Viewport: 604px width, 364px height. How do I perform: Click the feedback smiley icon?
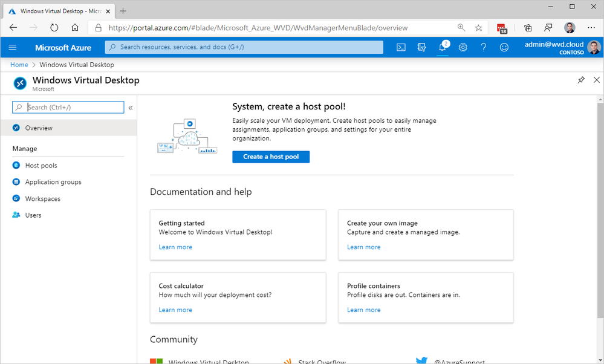point(504,47)
